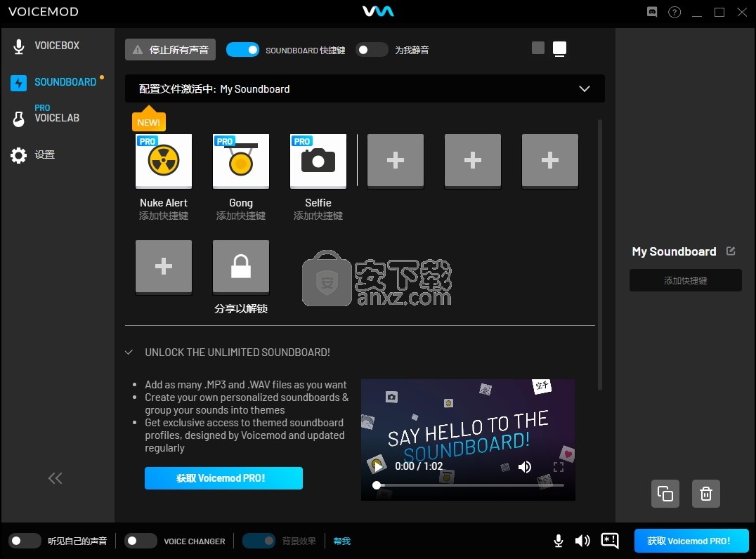
Task: Toggle 听见自己的声音 hear-myself switch
Action: 25,541
